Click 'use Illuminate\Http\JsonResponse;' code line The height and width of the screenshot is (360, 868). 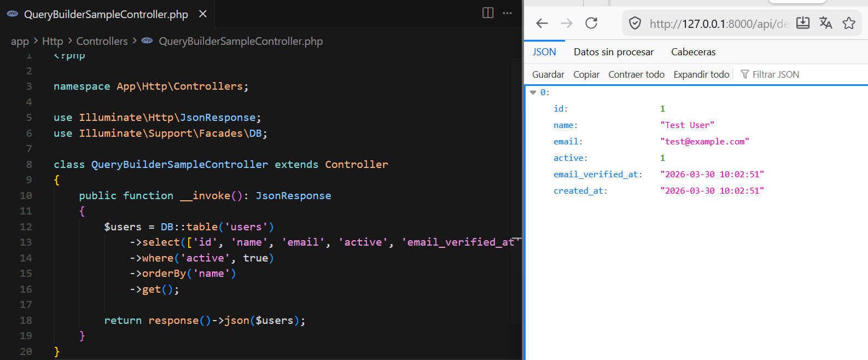158,118
